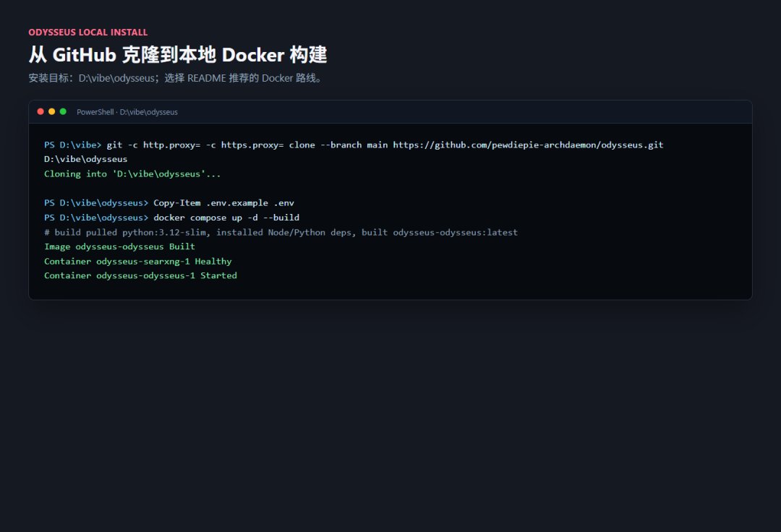The width and height of the screenshot is (781, 532).
Task: Click the PS prompt before Copy-Item
Action: [x=96, y=203]
